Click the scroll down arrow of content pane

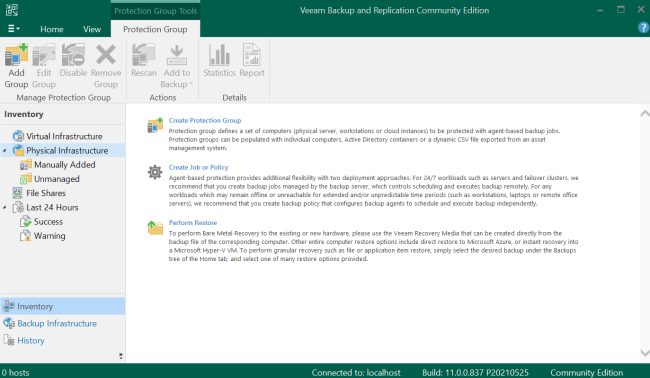(645, 353)
